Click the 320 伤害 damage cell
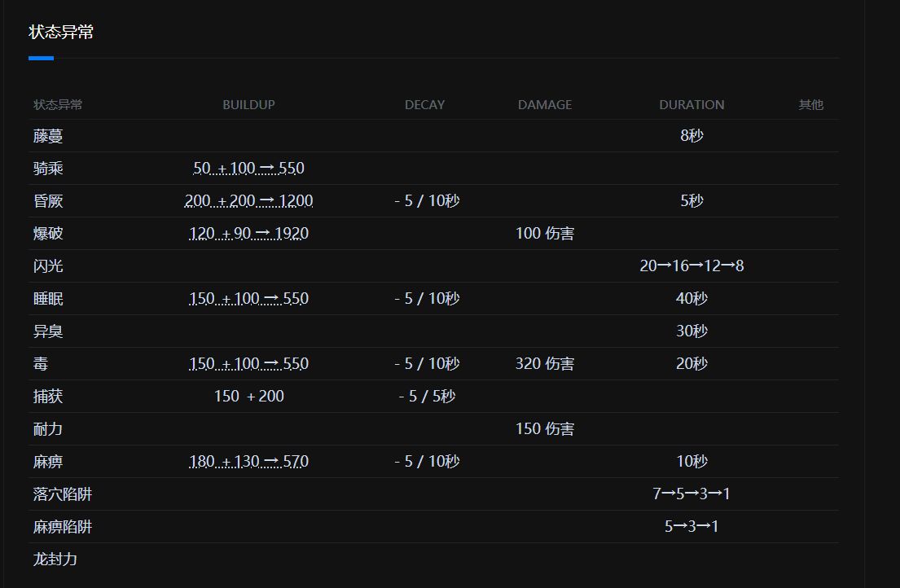Viewport: 900px width, 588px height. point(544,364)
